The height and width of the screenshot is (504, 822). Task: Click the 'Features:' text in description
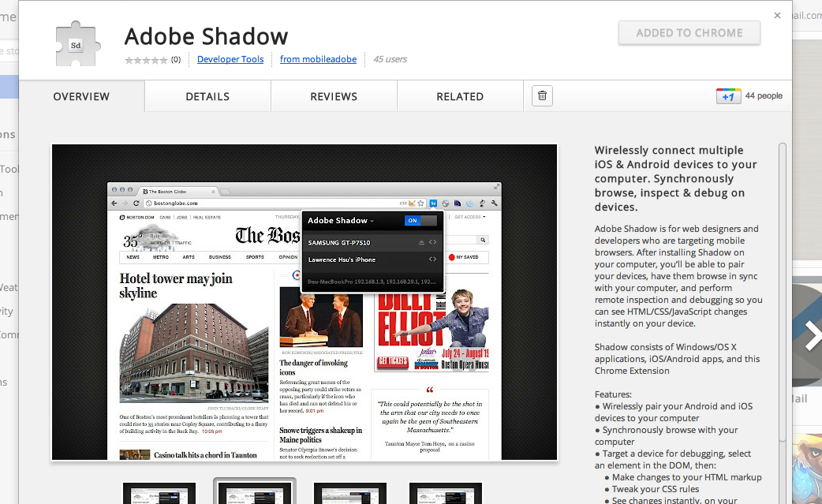point(614,394)
